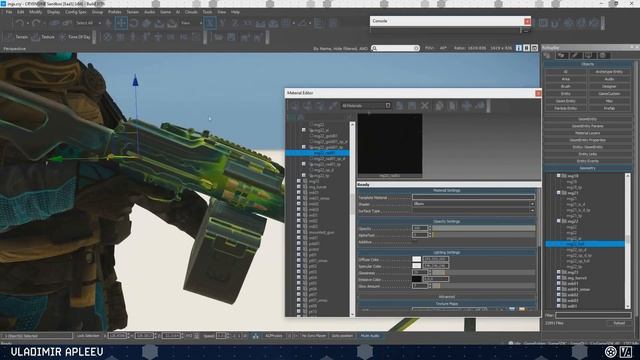This screenshot has width=640, height=360.
Task: Toggle AI/Physics in the status bar
Action: (x=273, y=336)
